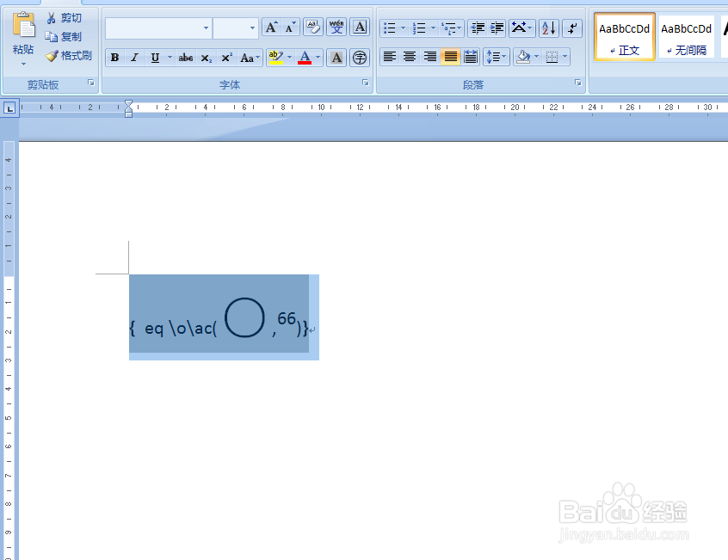Click the Paste (粘贴) clipboard icon
Image resolution: width=728 pixels, height=560 pixels.
[x=23, y=25]
